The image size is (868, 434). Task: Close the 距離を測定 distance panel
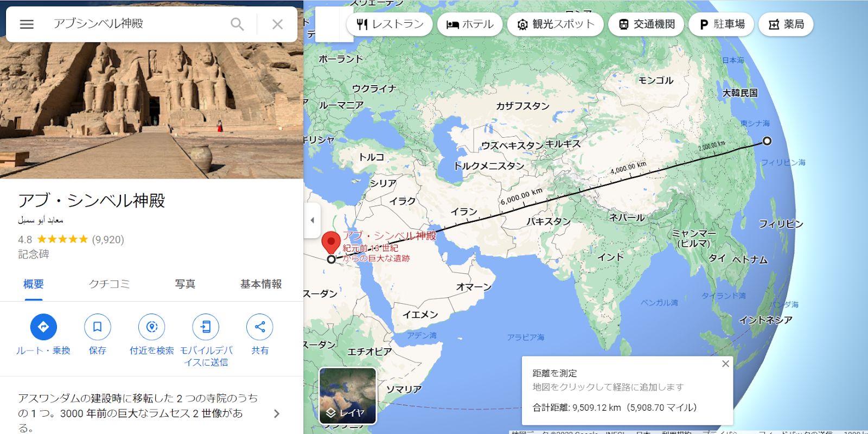click(725, 363)
